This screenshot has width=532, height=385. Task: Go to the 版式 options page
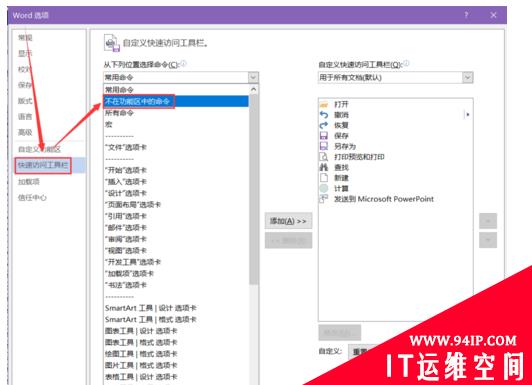25,101
